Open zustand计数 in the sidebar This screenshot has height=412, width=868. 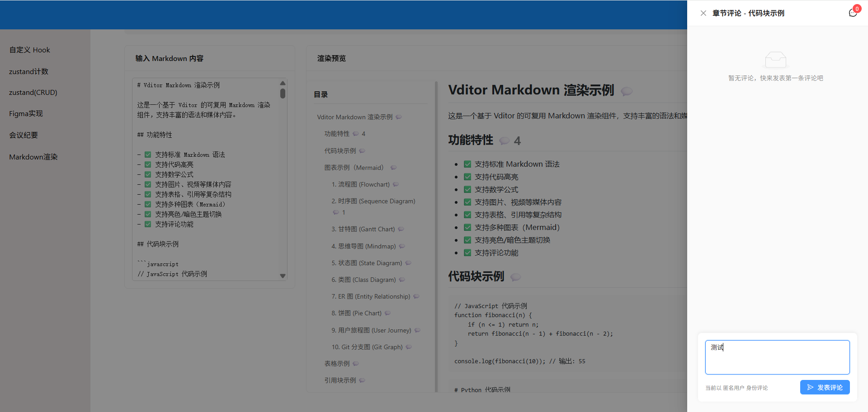tap(28, 71)
